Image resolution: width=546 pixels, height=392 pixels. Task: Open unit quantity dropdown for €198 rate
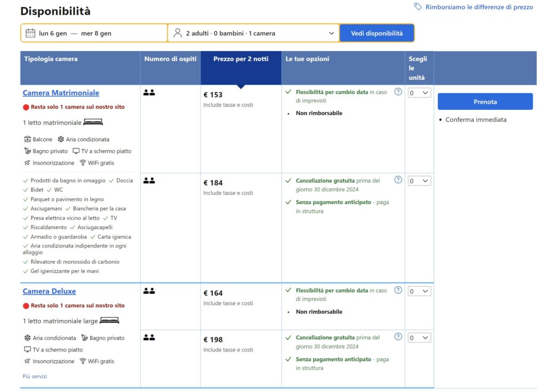click(419, 338)
